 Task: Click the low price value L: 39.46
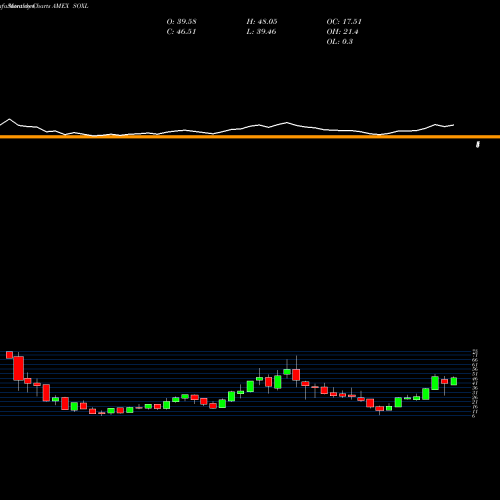point(261,32)
